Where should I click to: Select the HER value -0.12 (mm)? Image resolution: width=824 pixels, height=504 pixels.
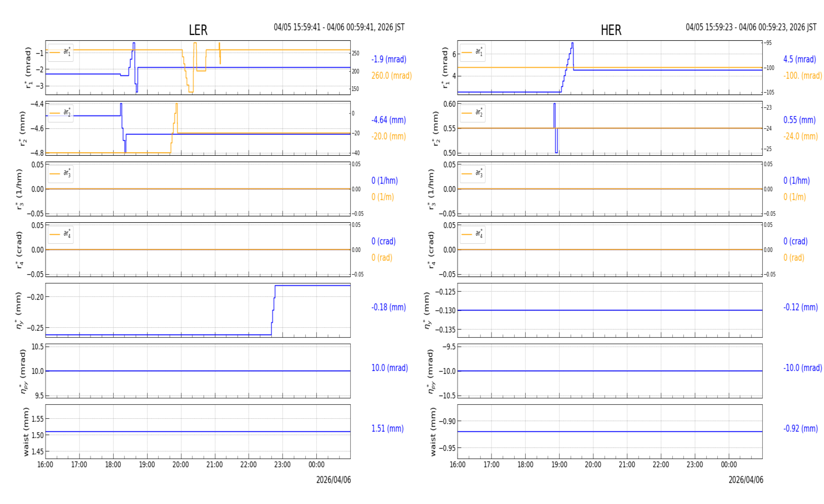tap(801, 307)
